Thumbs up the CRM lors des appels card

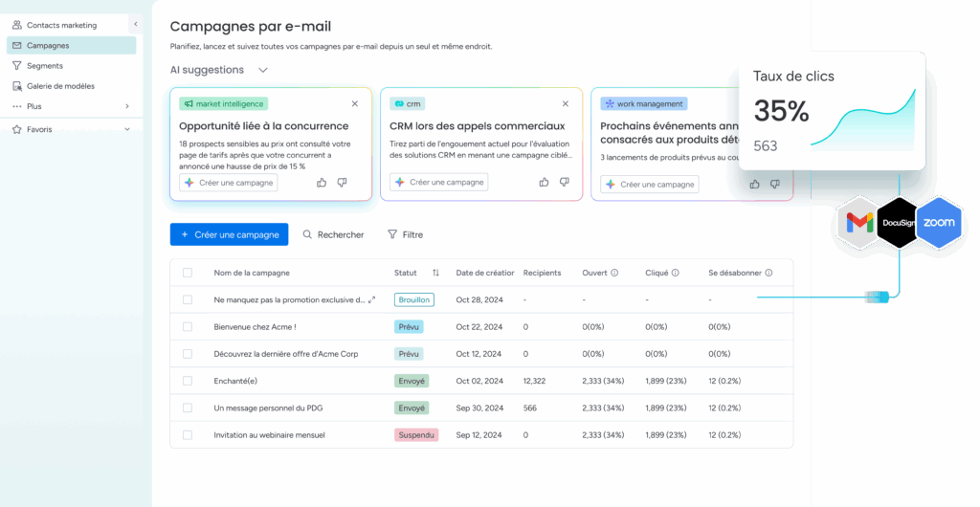(545, 183)
